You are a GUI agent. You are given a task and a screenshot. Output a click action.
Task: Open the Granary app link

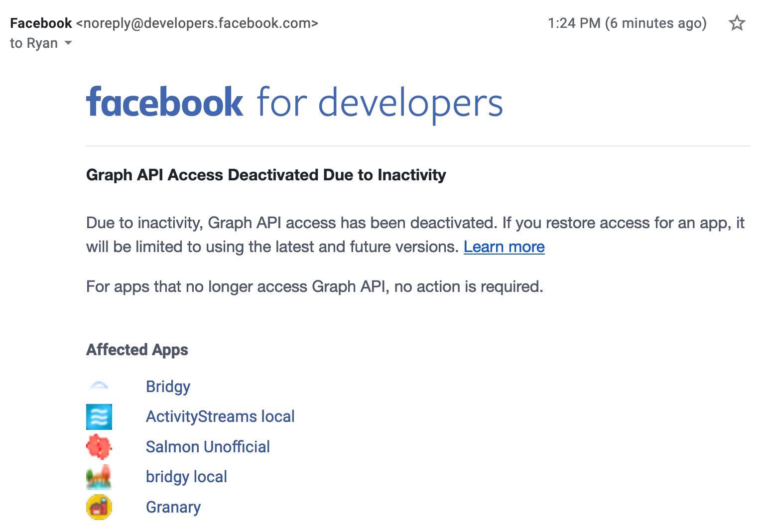tap(173, 507)
